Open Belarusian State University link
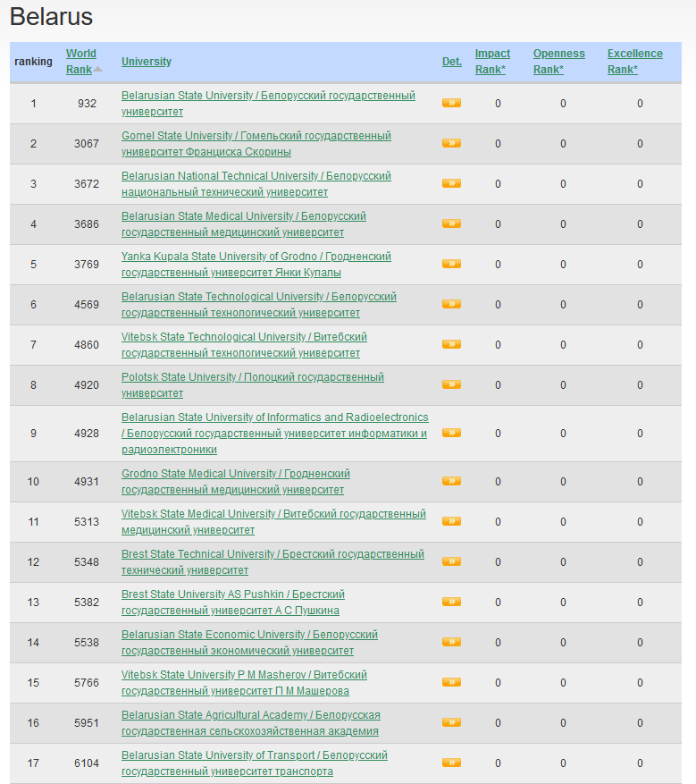This screenshot has height=784, width=696. coord(268,104)
